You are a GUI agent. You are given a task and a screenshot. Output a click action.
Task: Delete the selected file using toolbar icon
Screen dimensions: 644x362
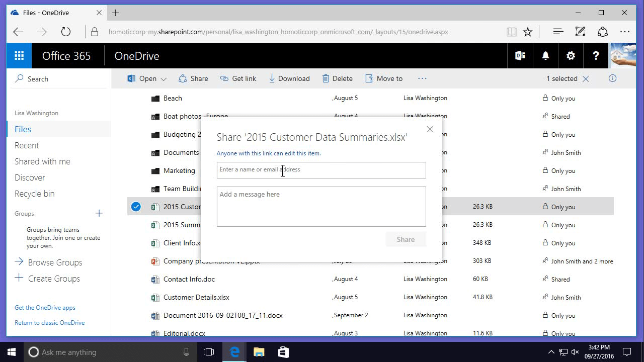[337, 78]
